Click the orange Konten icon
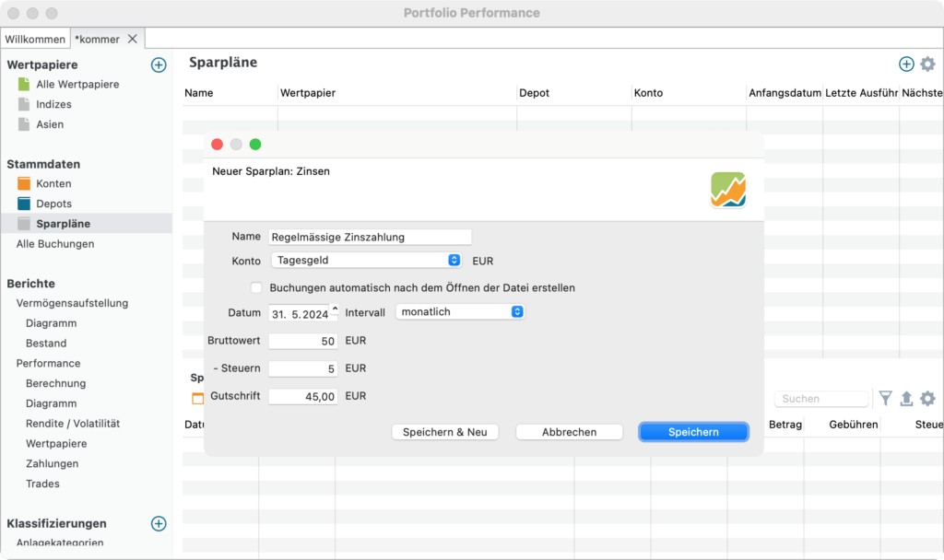This screenshot has height=560, width=944. [24, 183]
